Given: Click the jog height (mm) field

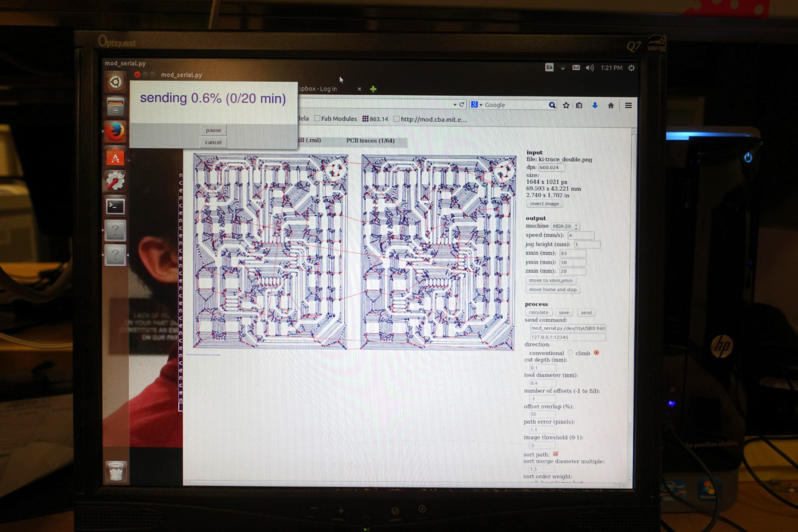Looking at the screenshot, I should (x=587, y=245).
